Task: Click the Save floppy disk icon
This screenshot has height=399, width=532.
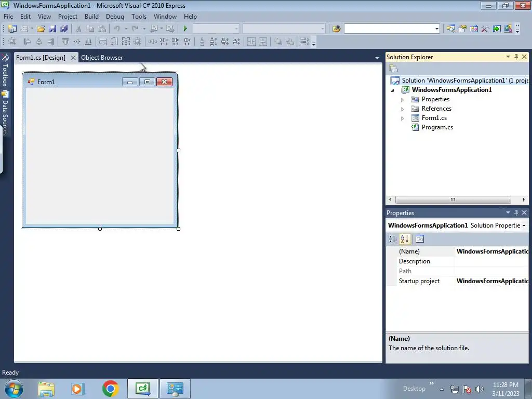Action: 52,29
